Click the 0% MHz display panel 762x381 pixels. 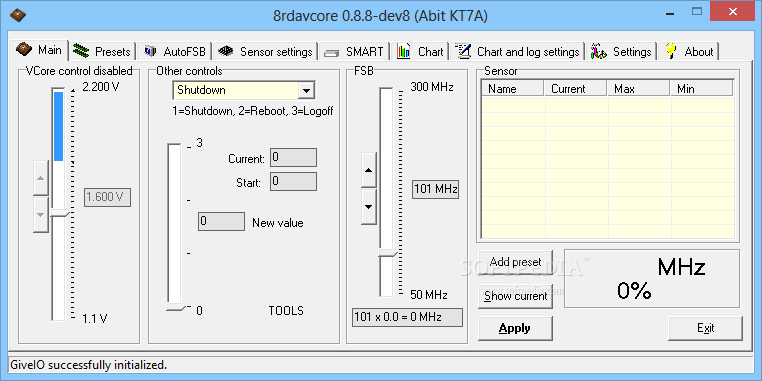[652, 279]
